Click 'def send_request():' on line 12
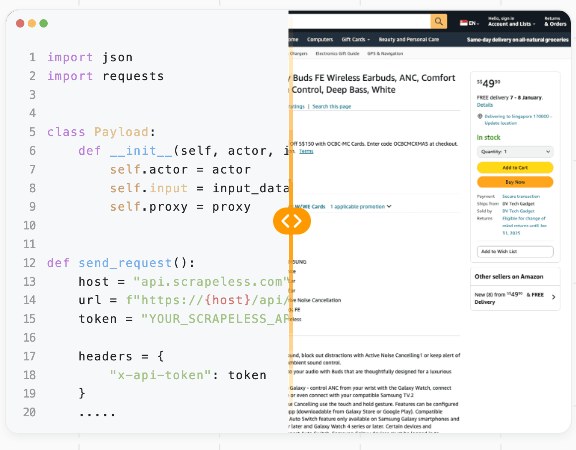 point(121,263)
